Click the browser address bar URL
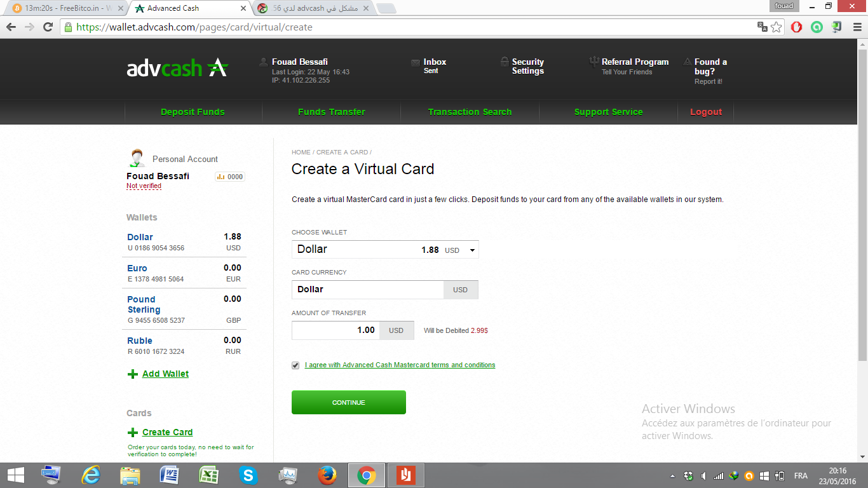This screenshot has height=488, width=868. [x=194, y=27]
